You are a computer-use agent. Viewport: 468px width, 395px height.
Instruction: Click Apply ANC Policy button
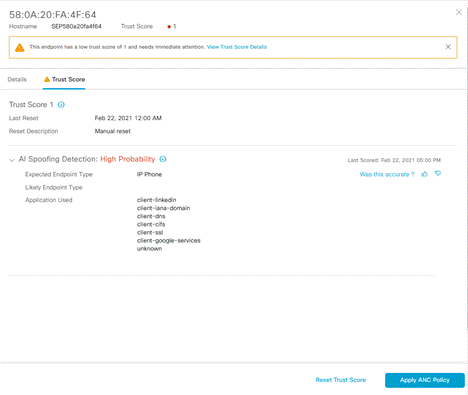[x=425, y=380]
